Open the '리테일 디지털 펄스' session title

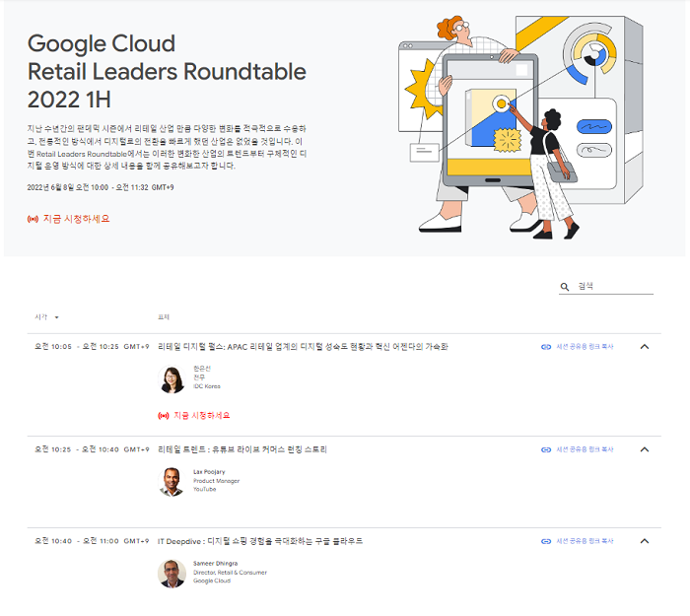coord(303,347)
